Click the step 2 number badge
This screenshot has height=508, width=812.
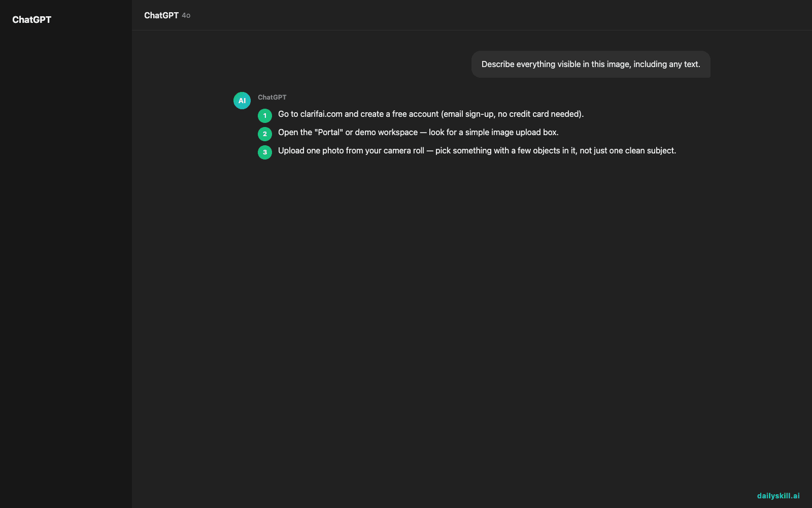tap(265, 134)
